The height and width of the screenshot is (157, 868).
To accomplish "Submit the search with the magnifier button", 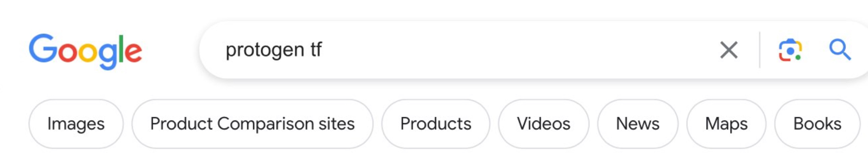I will pos(840,50).
